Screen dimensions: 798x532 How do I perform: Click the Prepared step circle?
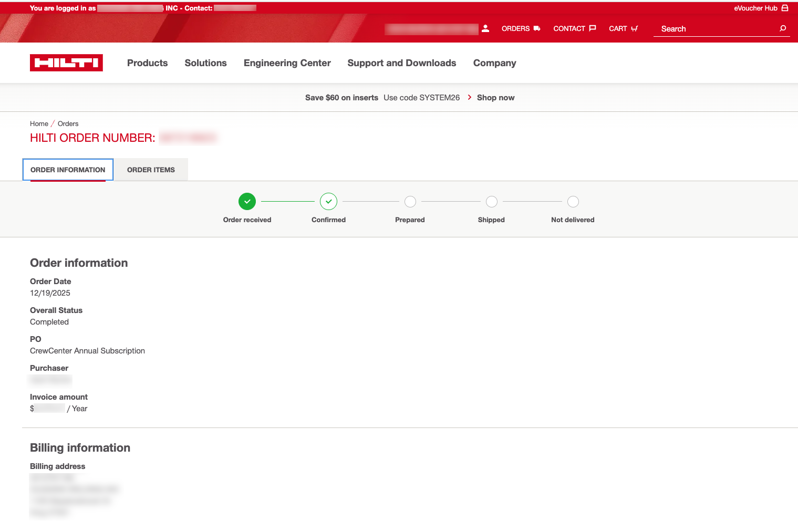coord(410,202)
